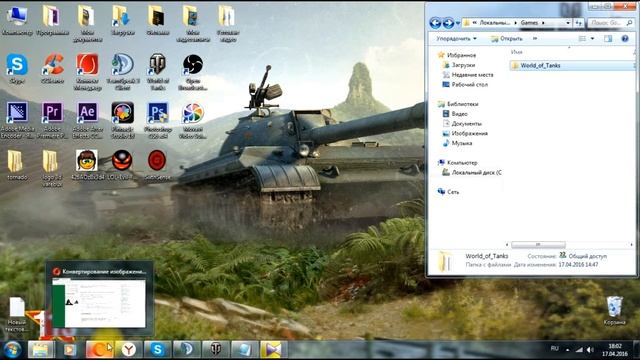
Task: Open the Skype desktop shortcut
Action: coord(17,68)
